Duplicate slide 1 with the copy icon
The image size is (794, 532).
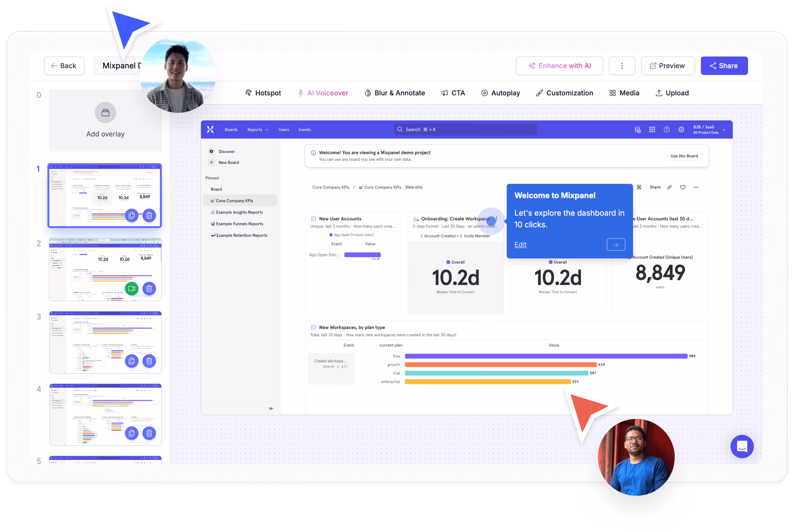coord(132,215)
